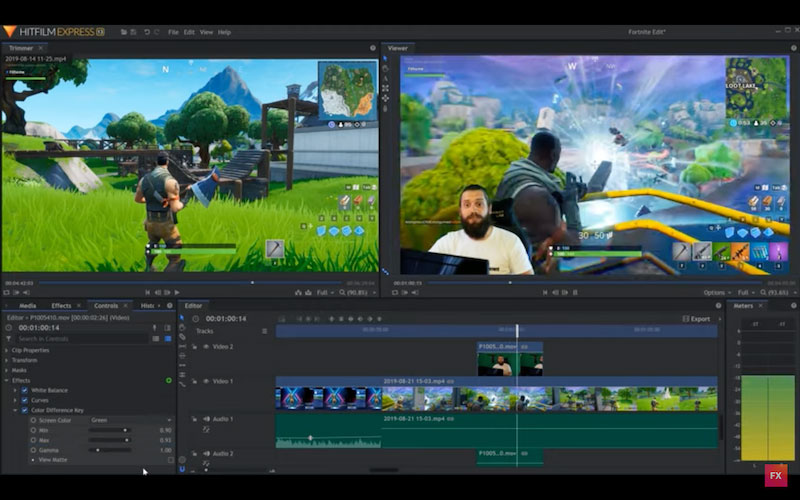
Task: Click the Trimmer insert clip icon
Action: coord(298,293)
